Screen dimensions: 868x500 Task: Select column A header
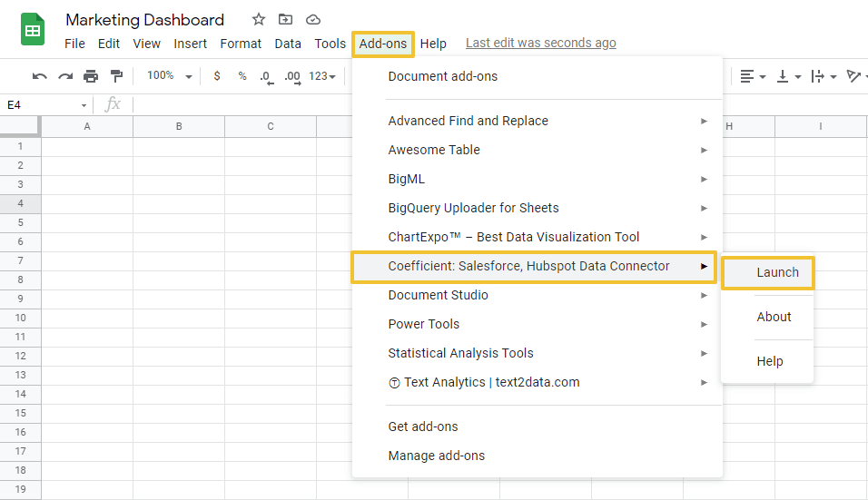coord(87,127)
